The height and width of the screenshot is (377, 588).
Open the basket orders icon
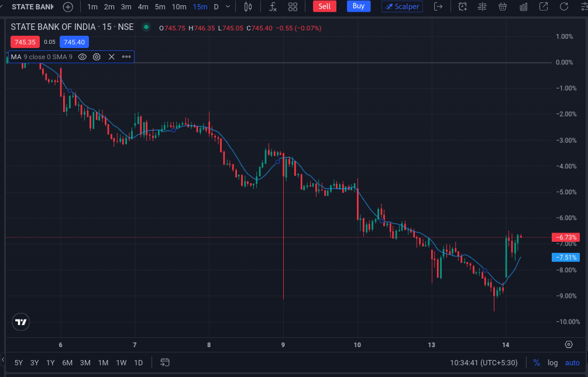503,7
